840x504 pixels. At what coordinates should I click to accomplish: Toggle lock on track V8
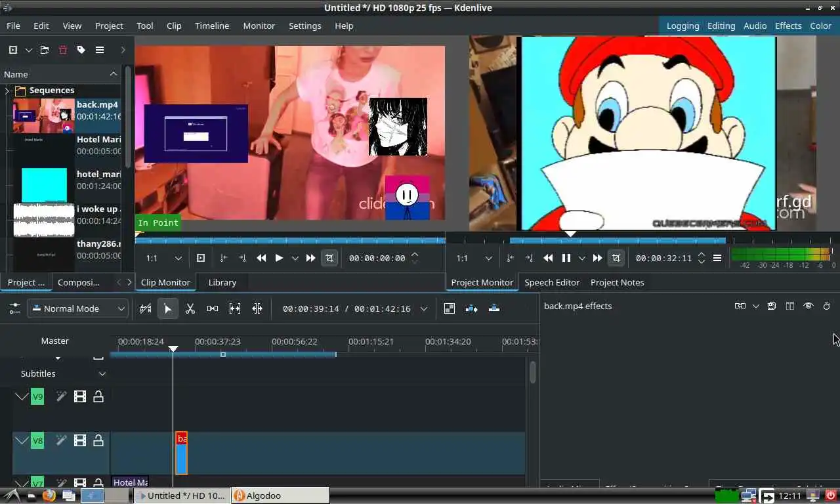tap(98, 441)
